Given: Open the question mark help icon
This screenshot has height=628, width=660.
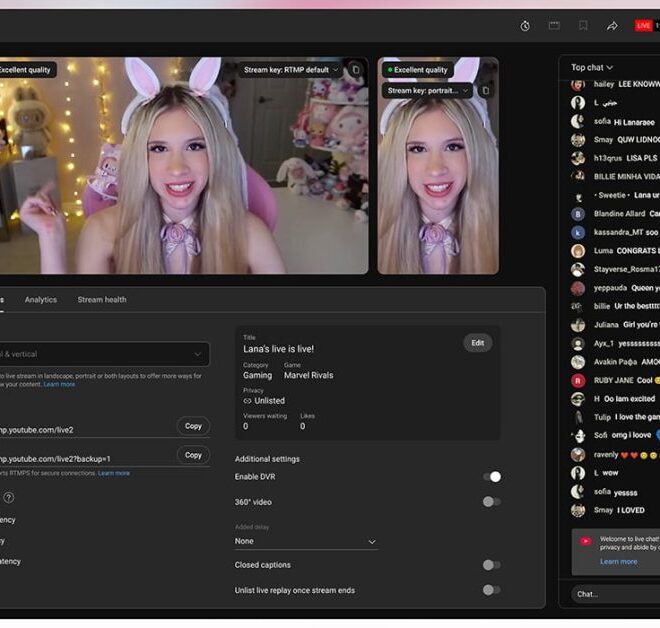Looking at the screenshot, I should click(x=8, y=498).
